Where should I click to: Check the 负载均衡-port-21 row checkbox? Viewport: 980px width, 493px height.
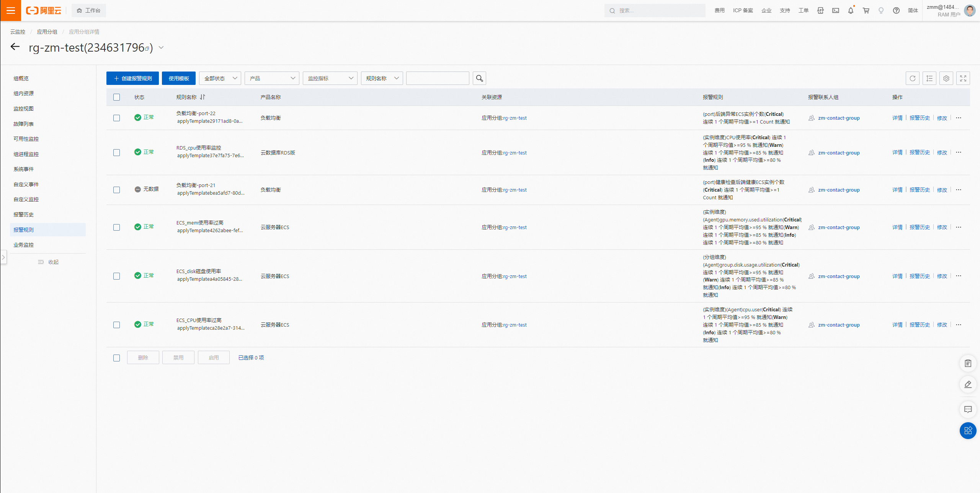click(117, 190)
